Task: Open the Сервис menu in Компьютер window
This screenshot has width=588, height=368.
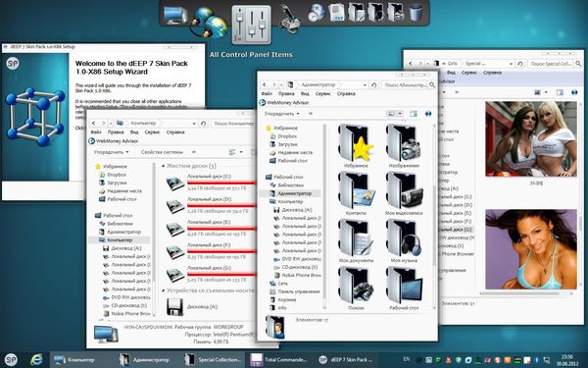Action: 152,132
